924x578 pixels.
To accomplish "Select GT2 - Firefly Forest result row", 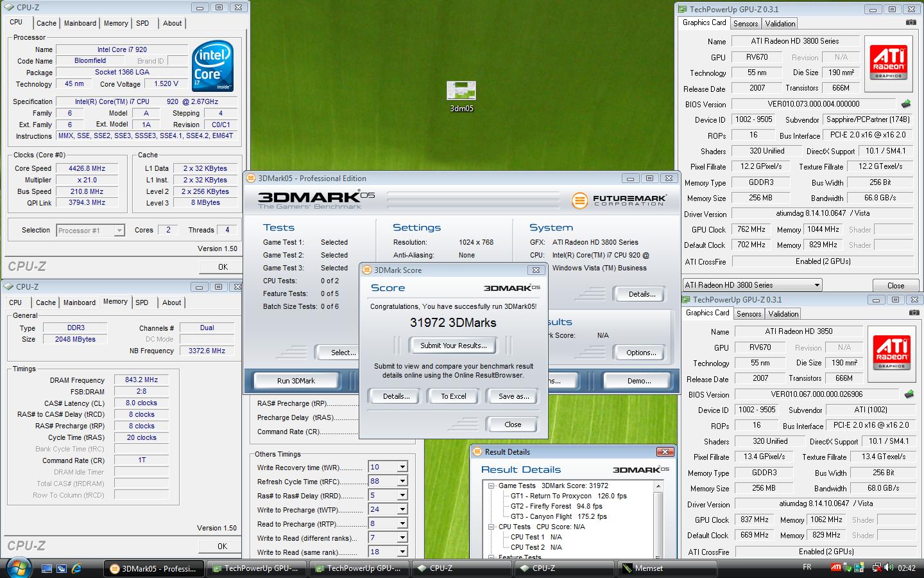I will 556,506.
